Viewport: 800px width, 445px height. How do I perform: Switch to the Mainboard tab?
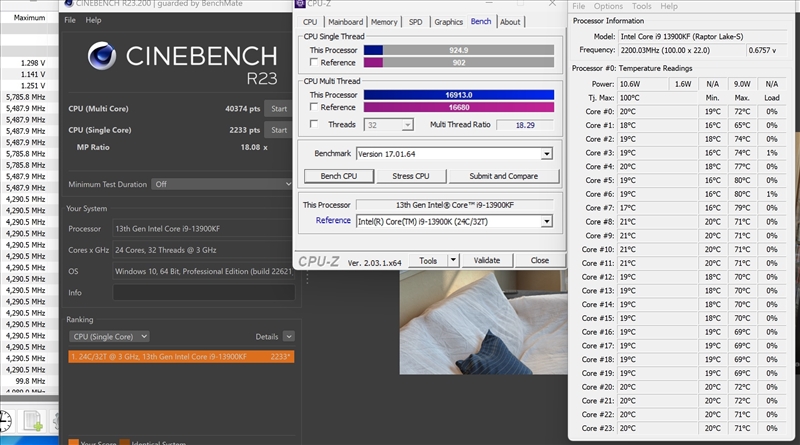click(345, 22)
